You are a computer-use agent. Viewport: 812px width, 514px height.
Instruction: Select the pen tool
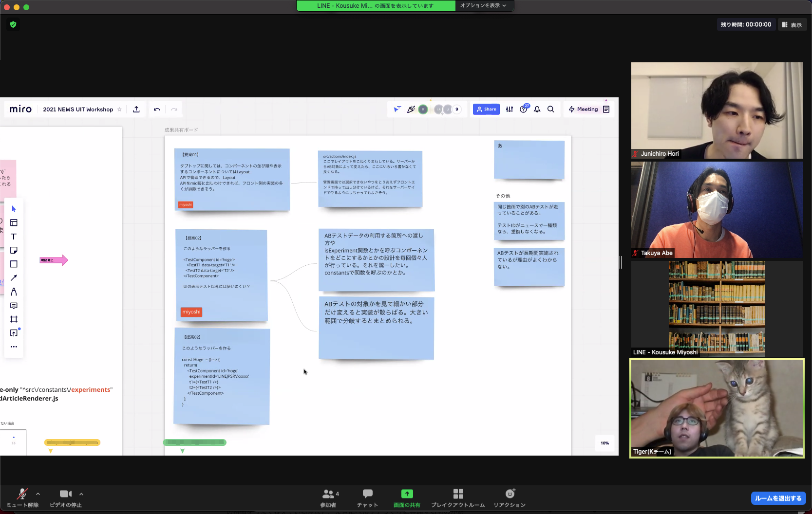[x=14, y=292]
